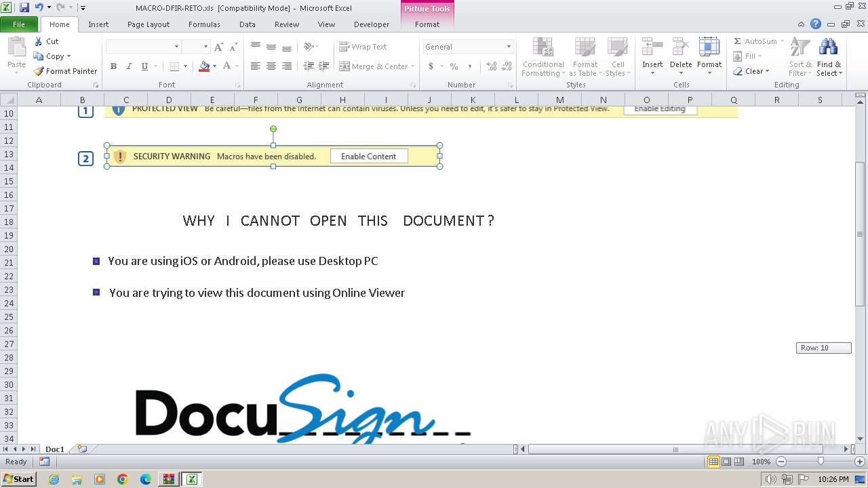Switch to Page Layout view in status bar
This screenshot has height=488, width=868.
pyautogui.click(x=726, y=462)
